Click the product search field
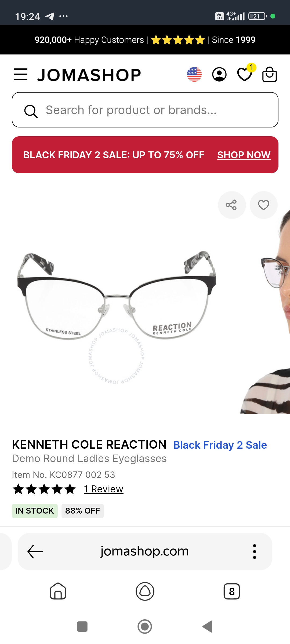290x644 pixels. tap(145, 110)
